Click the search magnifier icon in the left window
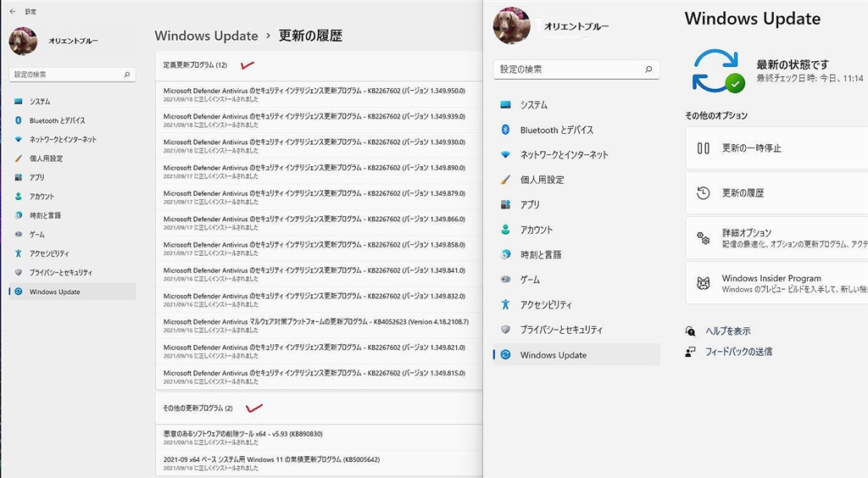The image size is (868, 478). [127, 74]
